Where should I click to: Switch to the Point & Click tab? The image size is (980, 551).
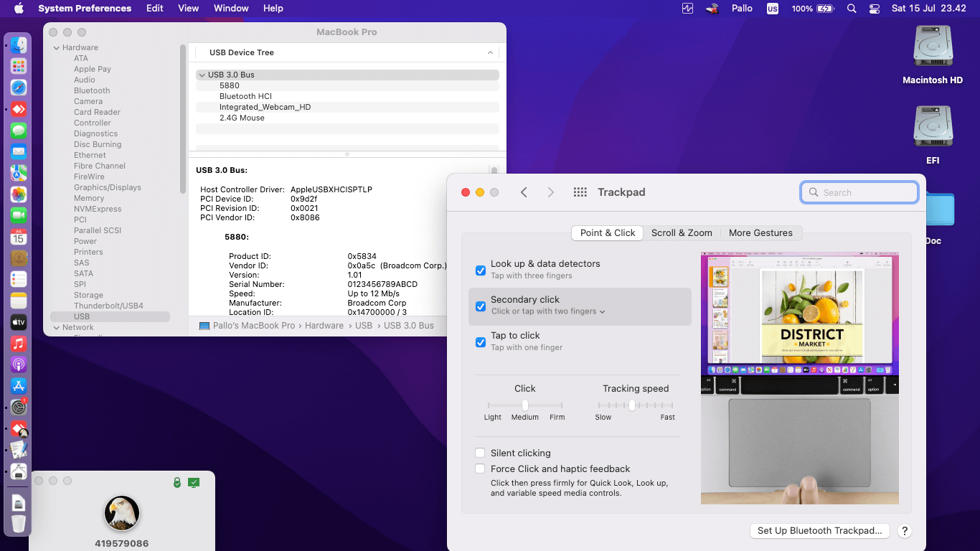pos(608,232)
